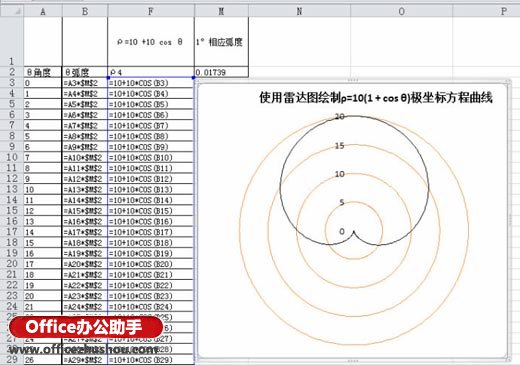Select column N header
Screen dimensions: 520x365
pos(299,11)
